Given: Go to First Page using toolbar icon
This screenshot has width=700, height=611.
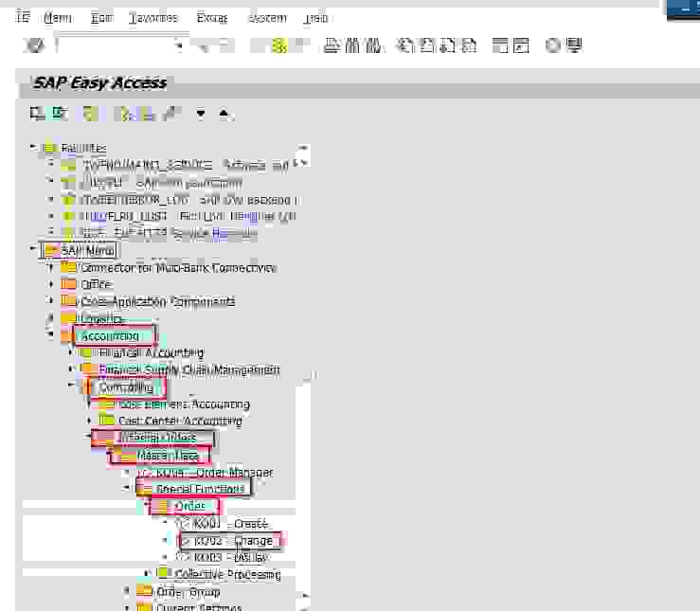Looking at the screenshot, I should coord(405,45).
